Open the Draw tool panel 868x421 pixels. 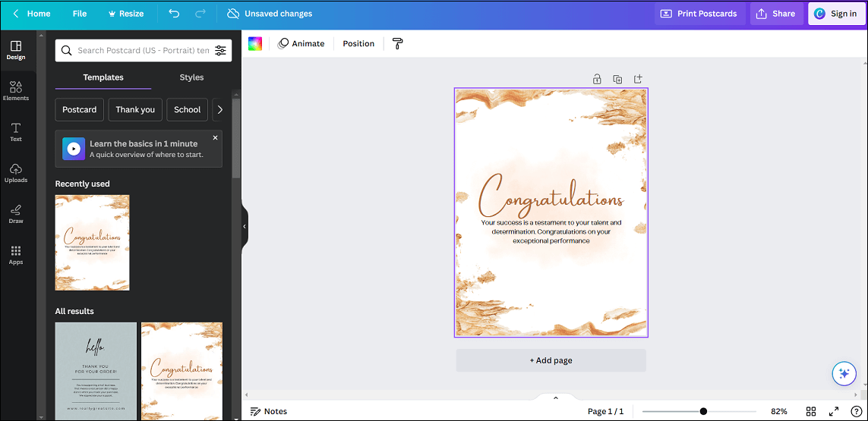[16, 214]
